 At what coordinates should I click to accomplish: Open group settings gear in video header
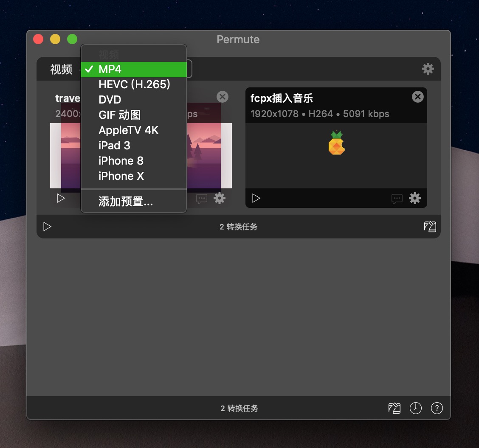(x=428, y=69)
